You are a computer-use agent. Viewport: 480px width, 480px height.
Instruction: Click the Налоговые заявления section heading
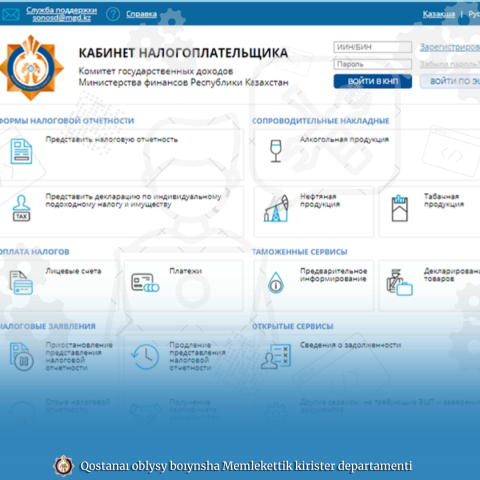[48, 326]
